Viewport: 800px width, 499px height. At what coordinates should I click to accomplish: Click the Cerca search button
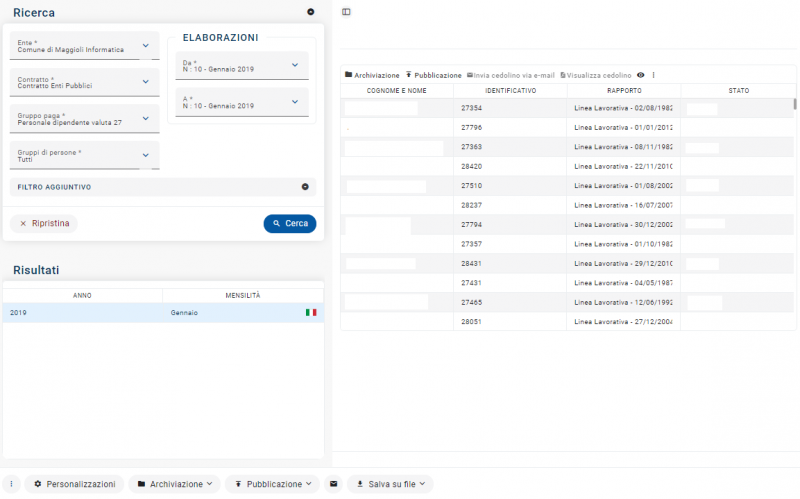click(290, 223)
